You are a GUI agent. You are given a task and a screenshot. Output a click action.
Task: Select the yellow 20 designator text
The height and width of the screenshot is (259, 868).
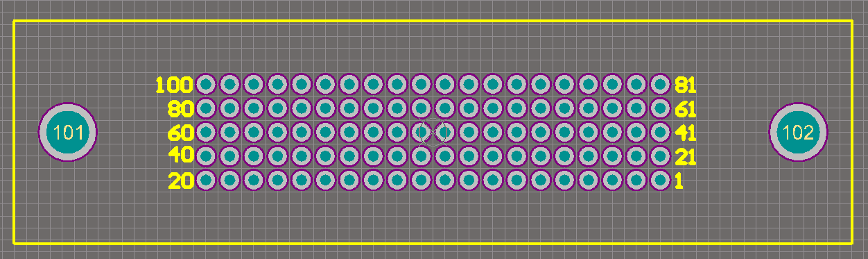pyautogui.click(x=180, y=181)
